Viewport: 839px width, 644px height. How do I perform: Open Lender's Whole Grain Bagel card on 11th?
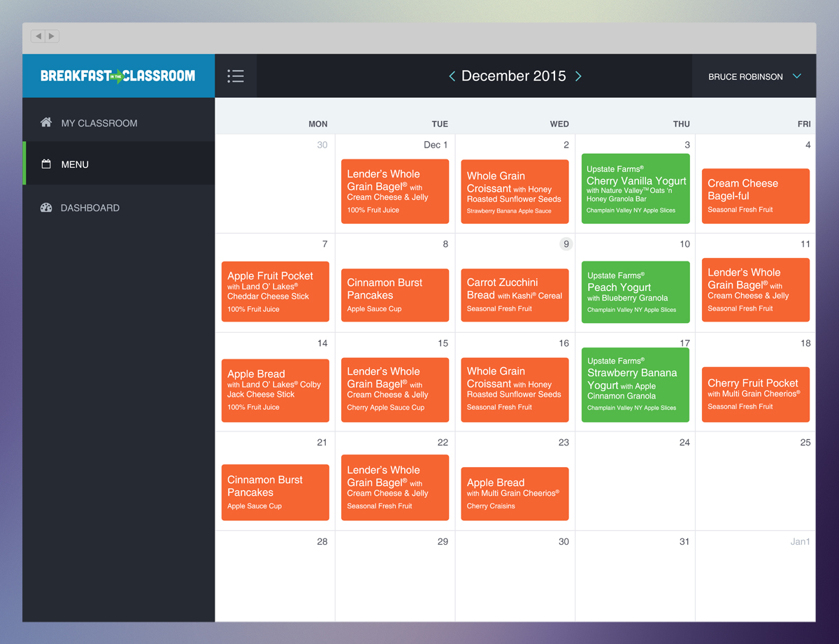pos(756,290)
